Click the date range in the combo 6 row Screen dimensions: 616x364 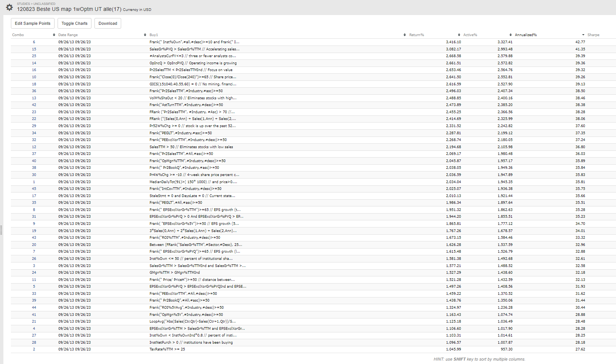(x=75, y=42)
